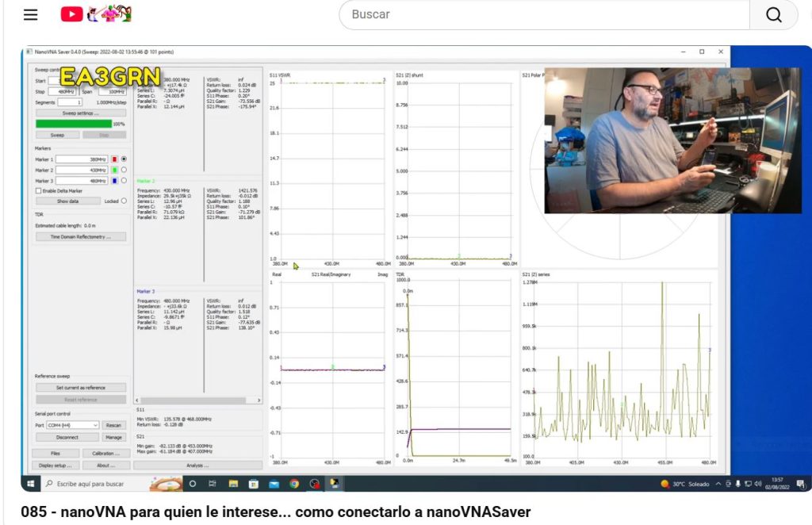Open Time Domain Reflectometry window
This screenshot has width=812, height=525.
tap(81, 236)
